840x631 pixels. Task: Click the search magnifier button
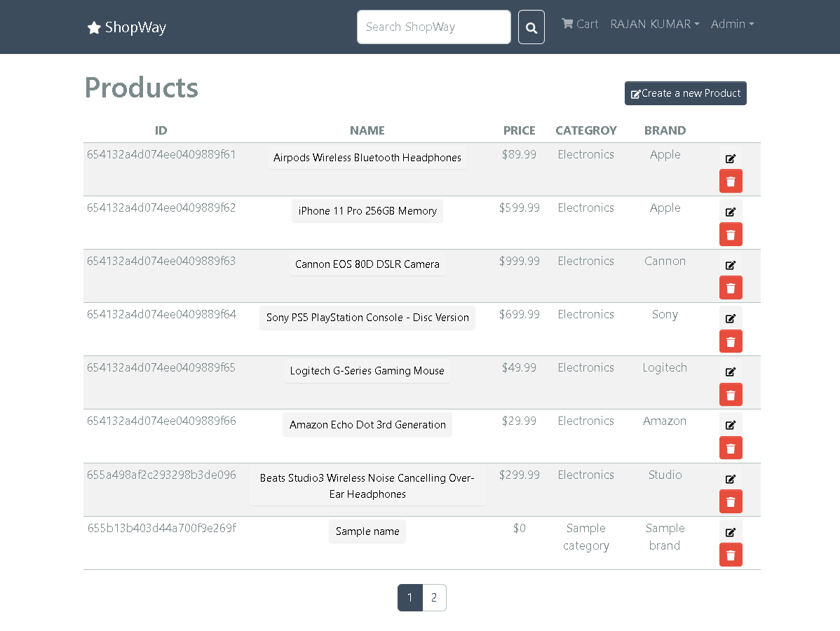(531, 27)
